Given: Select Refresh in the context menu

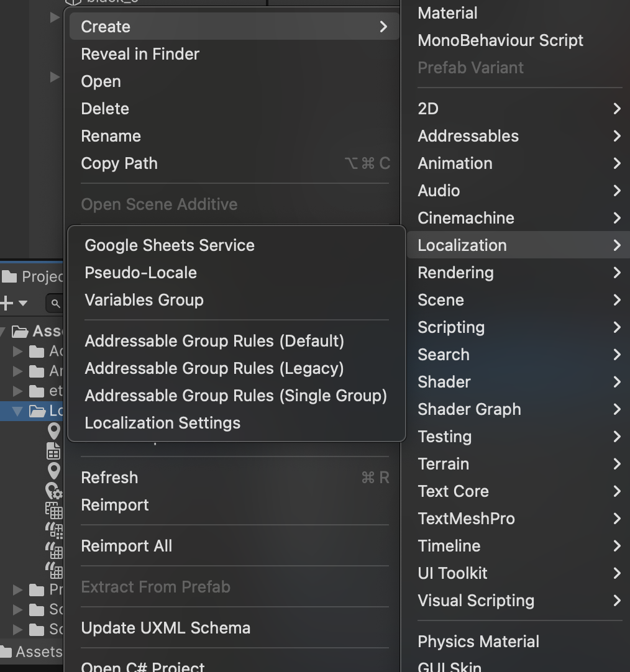Looking at the screenshot, I should (235, 478).
